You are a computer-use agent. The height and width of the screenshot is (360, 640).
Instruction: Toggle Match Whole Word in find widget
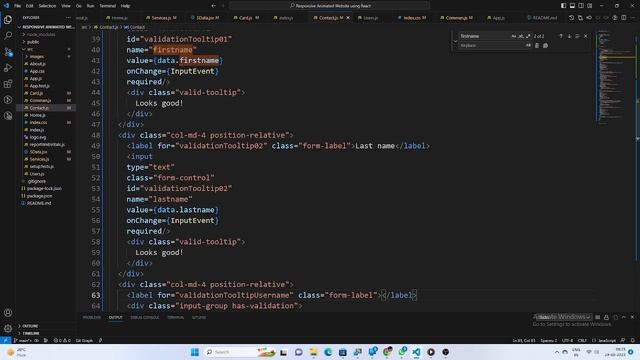(521, 36)
